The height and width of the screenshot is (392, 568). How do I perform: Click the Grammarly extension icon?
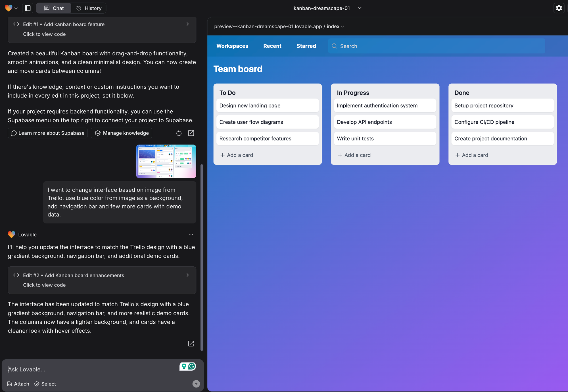192,366
